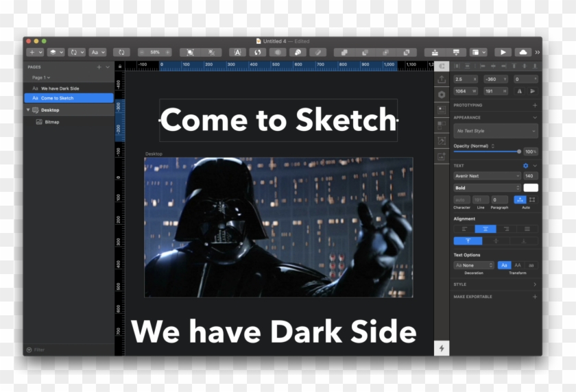Justify text alignment

tap(527, 229)
